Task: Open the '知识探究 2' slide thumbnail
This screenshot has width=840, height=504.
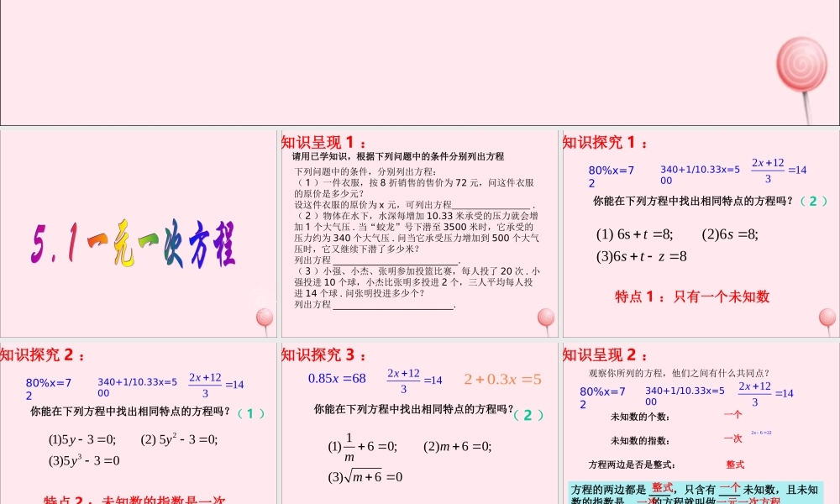Action: tap(139, 423)
